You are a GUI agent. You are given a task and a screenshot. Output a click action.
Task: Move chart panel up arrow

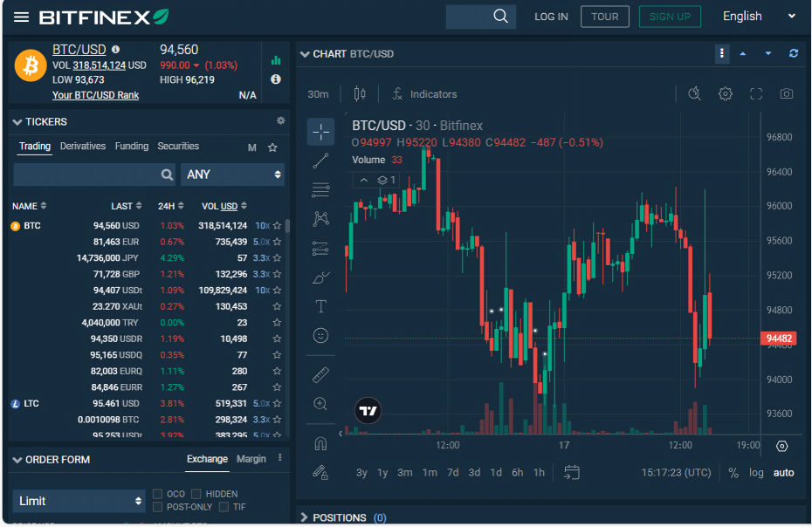(x=743, y=53)
